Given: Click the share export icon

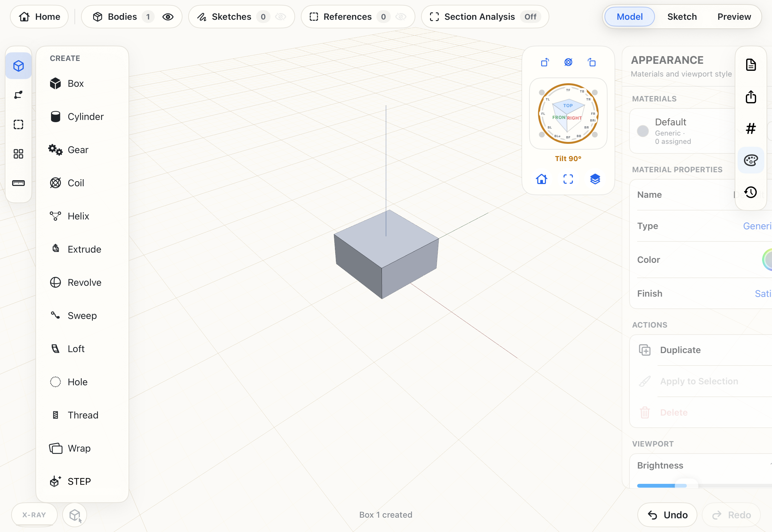Looking at the screenshot, I should (x=751, y=97).
